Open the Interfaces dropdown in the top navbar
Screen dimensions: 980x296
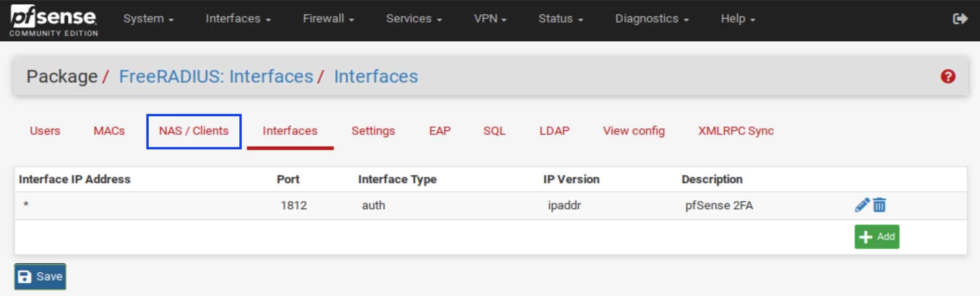coord(238,19)
